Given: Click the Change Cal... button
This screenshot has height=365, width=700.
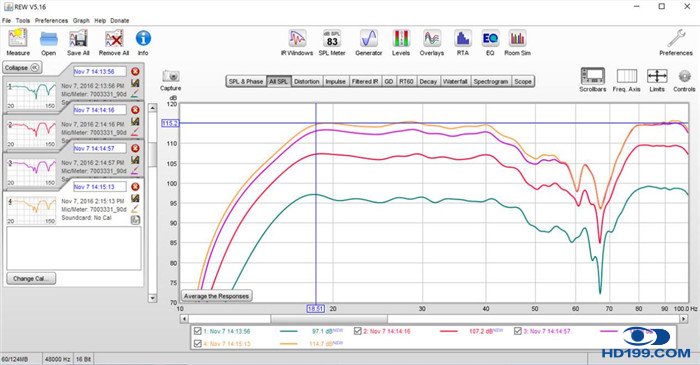Looking at the screenshot, I should coord(31,278).
